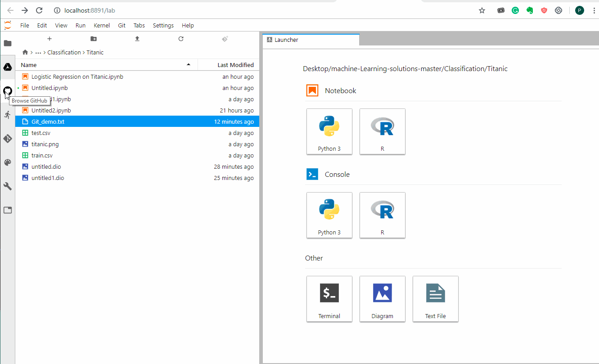Refresh the file list

pos(181,39)
